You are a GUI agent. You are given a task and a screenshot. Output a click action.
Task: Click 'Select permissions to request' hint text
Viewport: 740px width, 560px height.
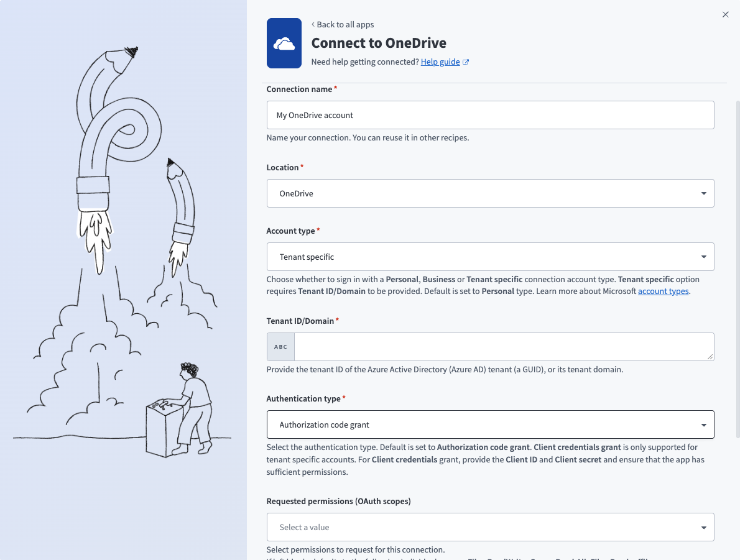pyautogui.click(x=355, y=549)
